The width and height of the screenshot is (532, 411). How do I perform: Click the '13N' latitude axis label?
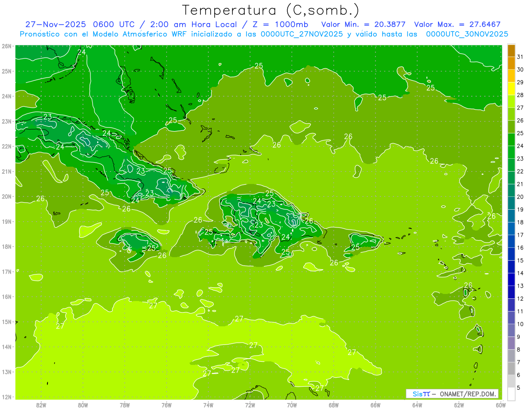pyautogui.click(x=6, y=372)
